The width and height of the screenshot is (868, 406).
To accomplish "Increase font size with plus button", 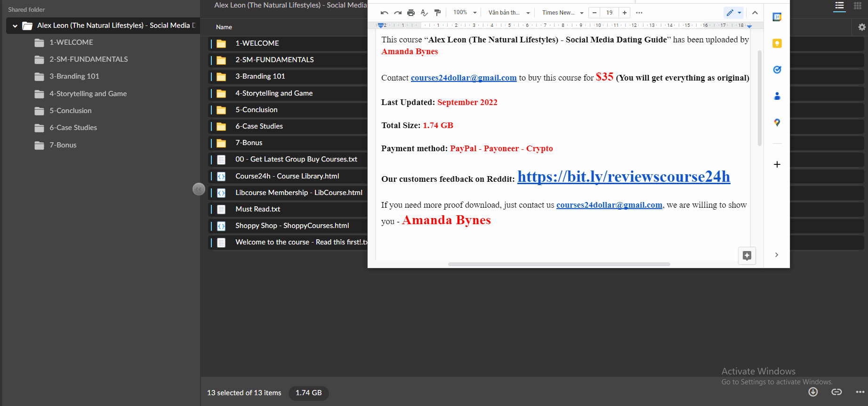I will (625, 13).
